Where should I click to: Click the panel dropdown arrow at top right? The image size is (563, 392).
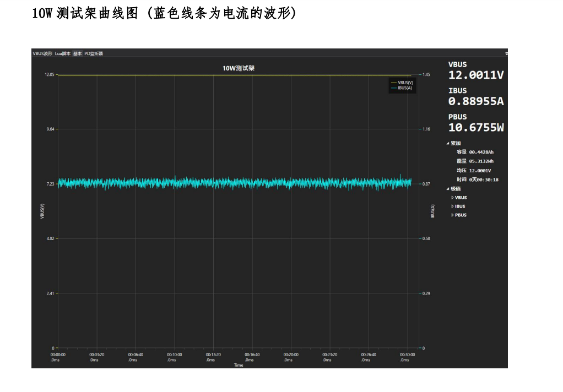click(x=506, y=53)
